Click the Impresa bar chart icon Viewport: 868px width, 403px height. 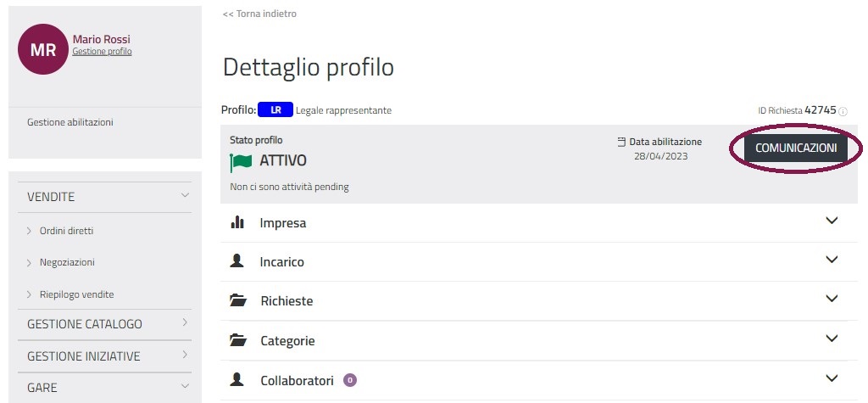tap(237, 222)
